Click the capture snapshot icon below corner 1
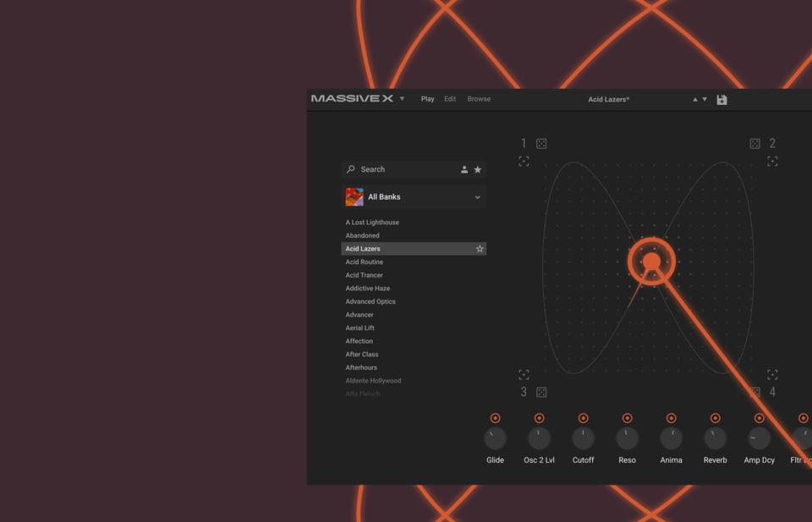This screenshot has width=812, height=522. click(524, 162)
